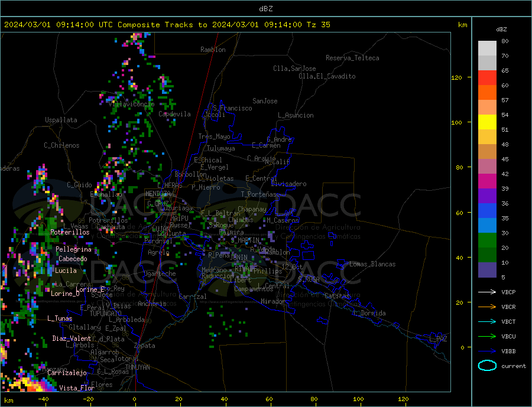
Task: Click the cyan 'current' ellipse symbol
Action: [x=487, y=366]
